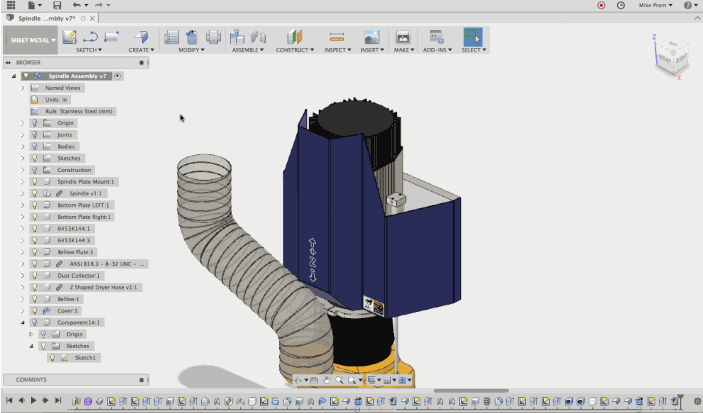Select the Insert image tool icon

point(371,37)
